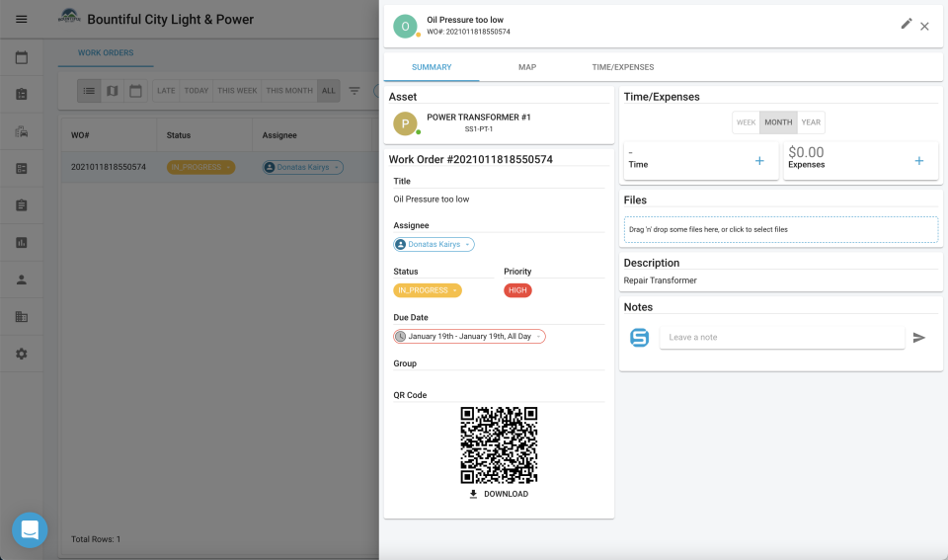This screenshot has height=560, width=948.
Task: Open the chat support bubble
Action: (30, 530)
